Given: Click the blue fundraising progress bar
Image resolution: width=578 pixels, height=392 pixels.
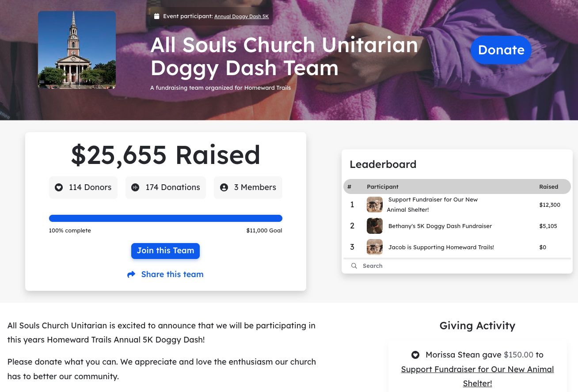Looking at the screenshot, I should tap(165, 218).
